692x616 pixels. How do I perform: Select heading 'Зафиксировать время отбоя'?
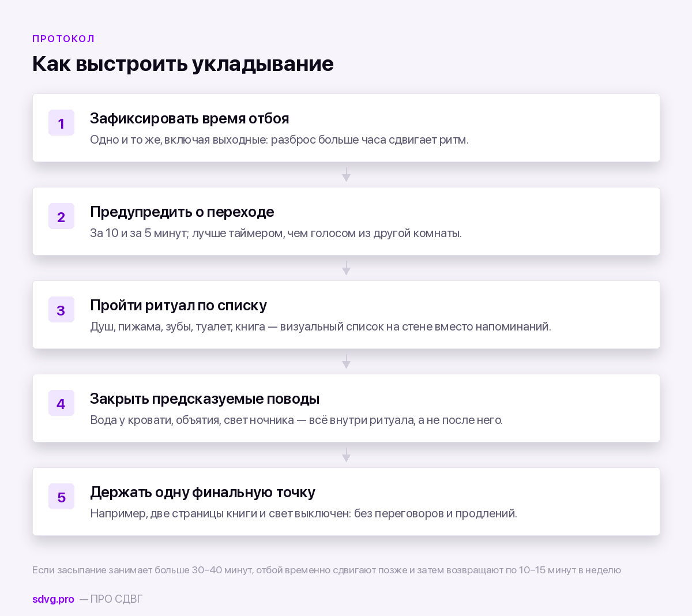coord(189,118)
